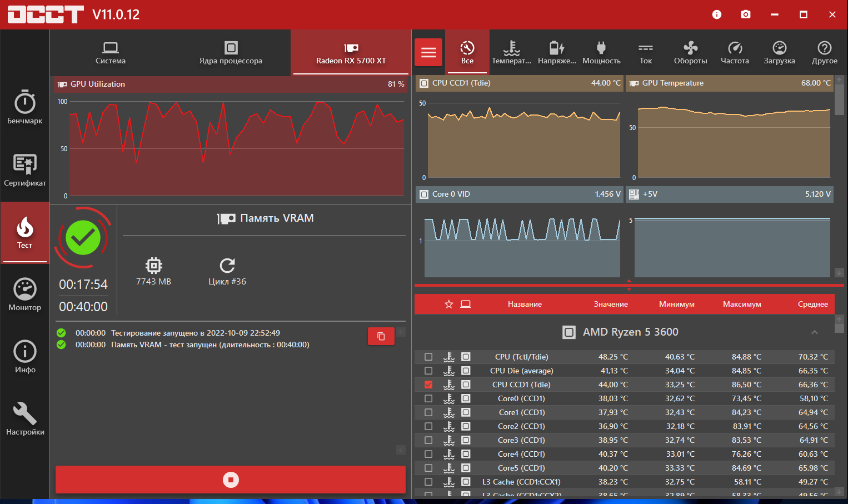This screenshot has height=504, width=848.
Task: Click the 7743 MB memory chip icon
Action: [x=154, y=265]
